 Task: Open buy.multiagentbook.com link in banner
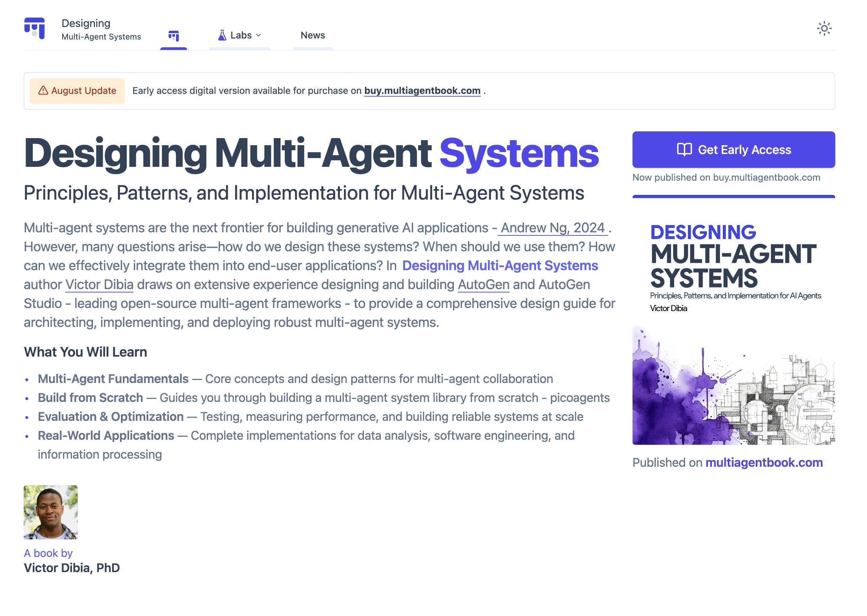422,91
